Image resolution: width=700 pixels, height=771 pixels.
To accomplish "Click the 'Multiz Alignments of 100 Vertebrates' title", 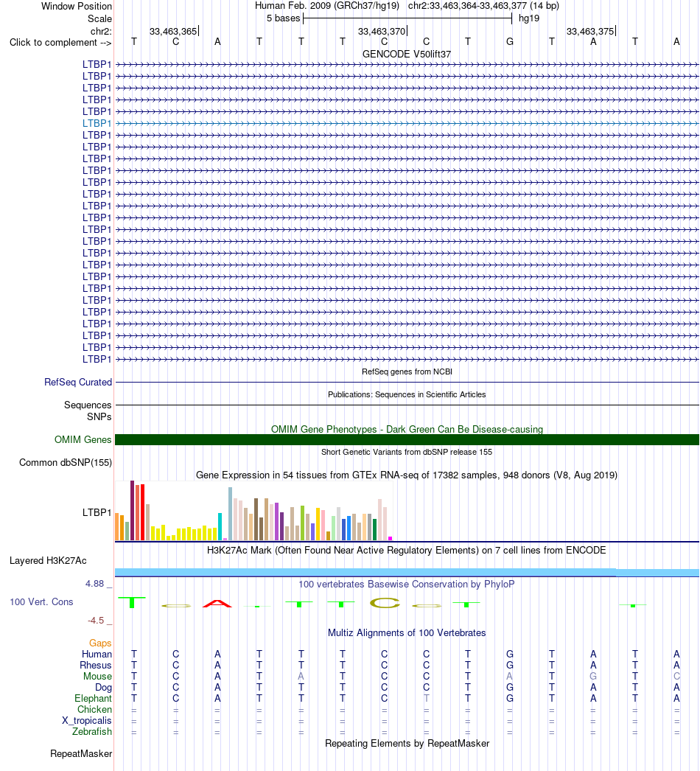I will (x=407, y=633).
